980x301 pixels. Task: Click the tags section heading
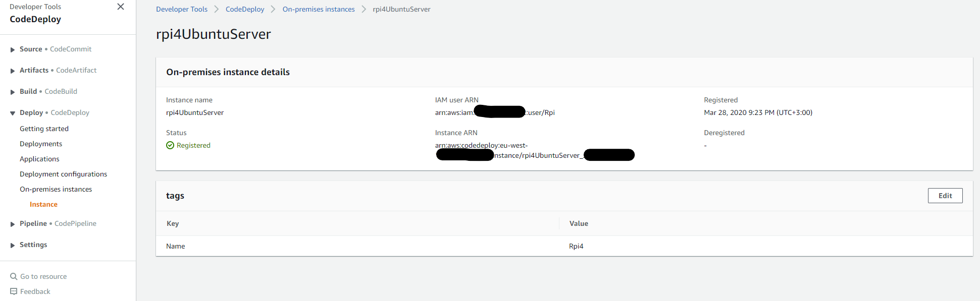pyautogui.click(x=175, y=196)
